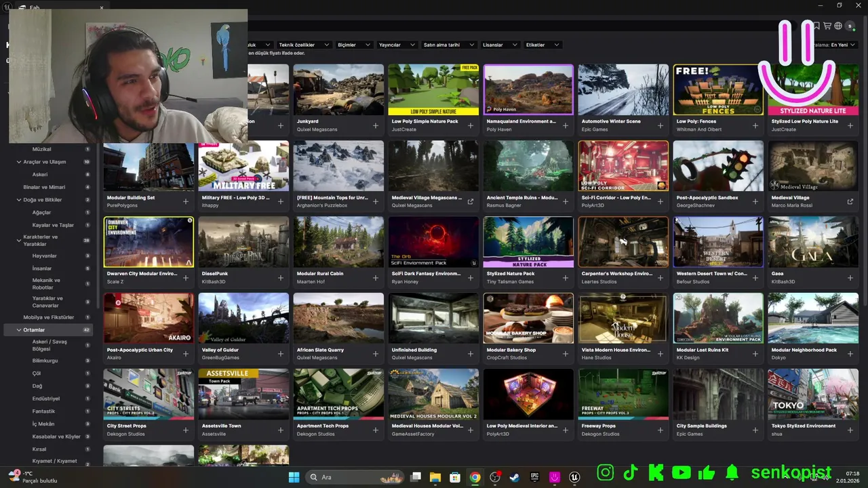
Task: Add Stylized Nature Pack via plus icon
Action: pyautogui.click(x=566, y=277)
